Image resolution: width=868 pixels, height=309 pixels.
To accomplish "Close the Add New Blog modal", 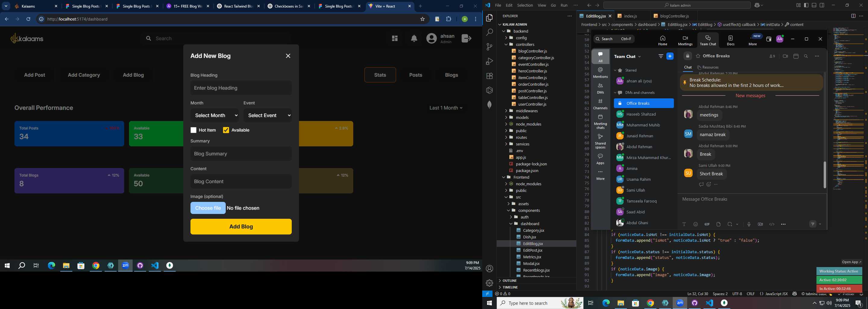I will click(288, 56).
